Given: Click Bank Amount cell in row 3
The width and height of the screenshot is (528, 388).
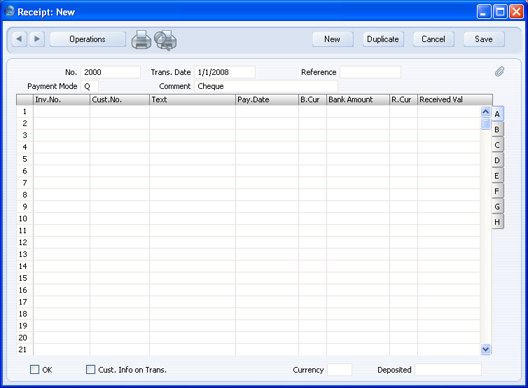Looking at the screenshot, I should (358, 135).
